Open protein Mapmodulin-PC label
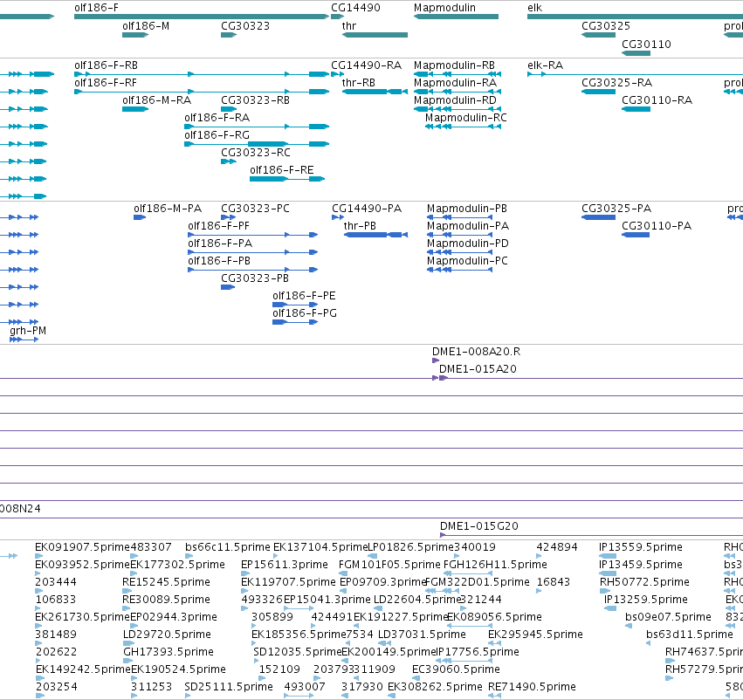This screenshot has width=743, height=700. 467,262
